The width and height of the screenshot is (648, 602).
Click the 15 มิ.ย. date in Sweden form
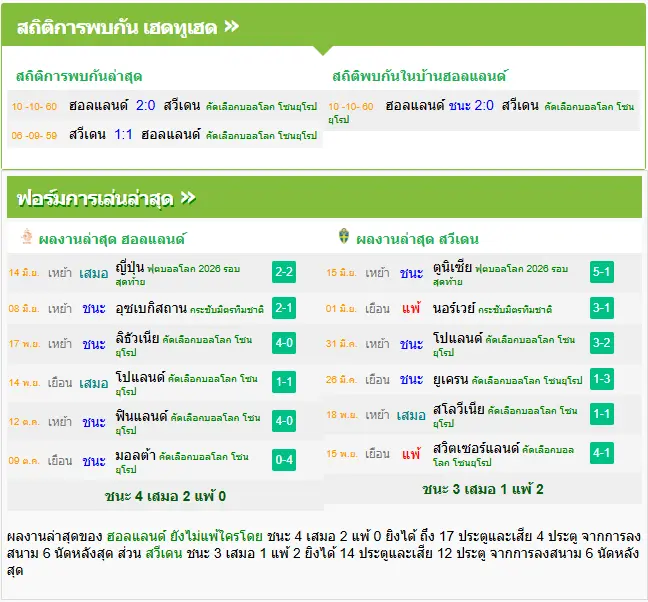(x=341, y=273)
